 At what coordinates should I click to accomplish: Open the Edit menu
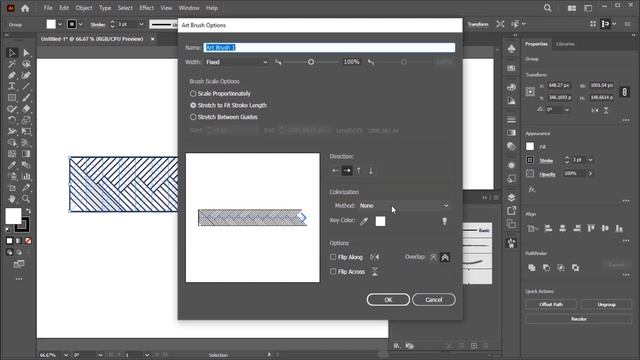tap(64, 8)
